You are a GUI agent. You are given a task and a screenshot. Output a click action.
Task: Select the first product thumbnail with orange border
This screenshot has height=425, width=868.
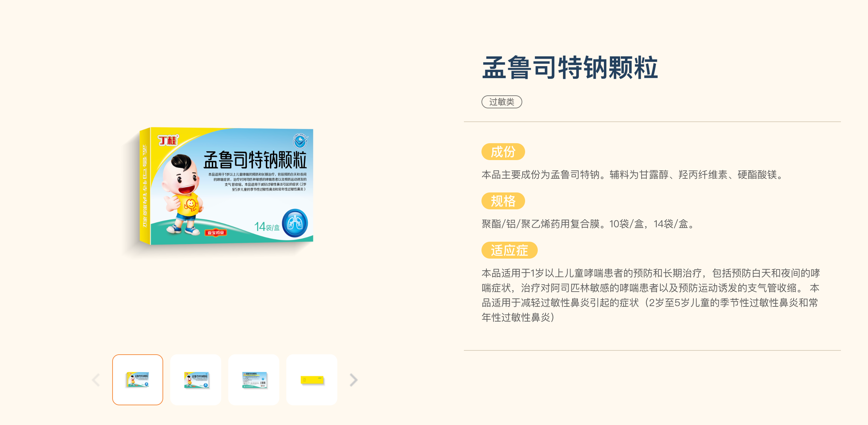(x=138, y=380)
